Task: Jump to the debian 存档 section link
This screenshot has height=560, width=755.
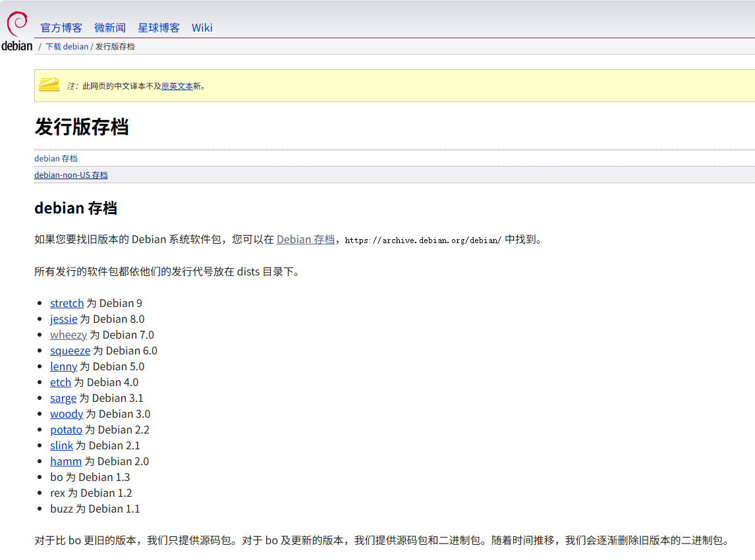Action: [x=56, y=158]
